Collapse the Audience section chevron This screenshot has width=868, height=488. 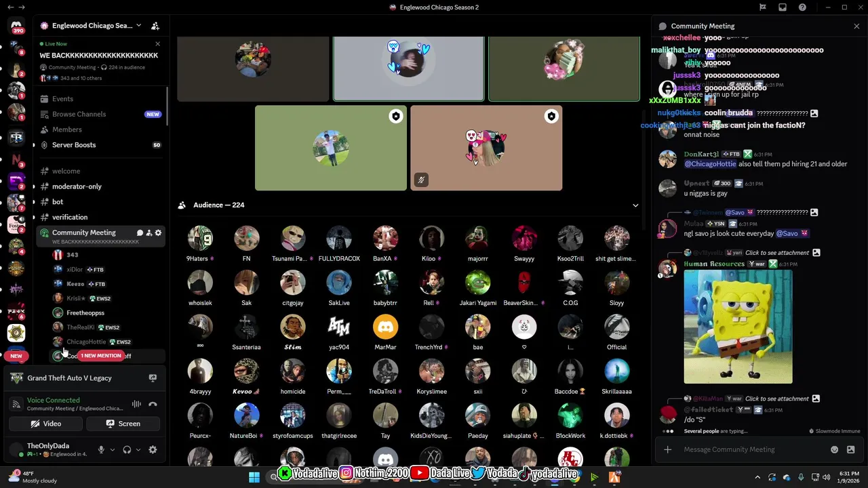click(x=635, y=205)
